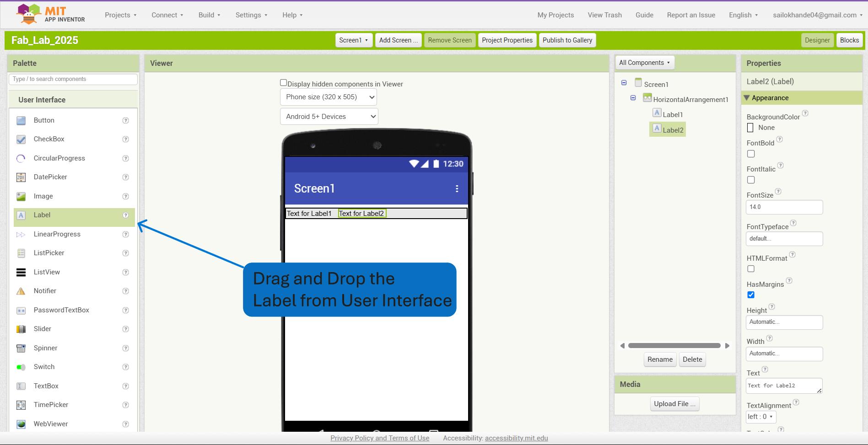Open the English language menu

click(x=744, y=15)
